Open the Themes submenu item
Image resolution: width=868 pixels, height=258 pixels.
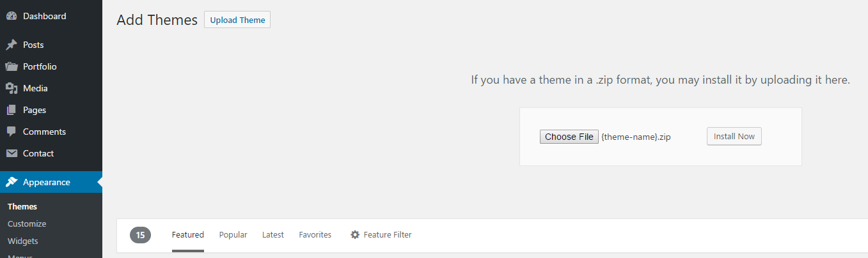[22, 206]
